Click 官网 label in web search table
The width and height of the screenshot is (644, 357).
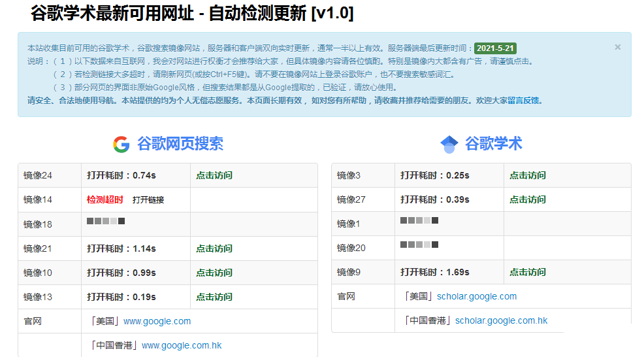33,322
